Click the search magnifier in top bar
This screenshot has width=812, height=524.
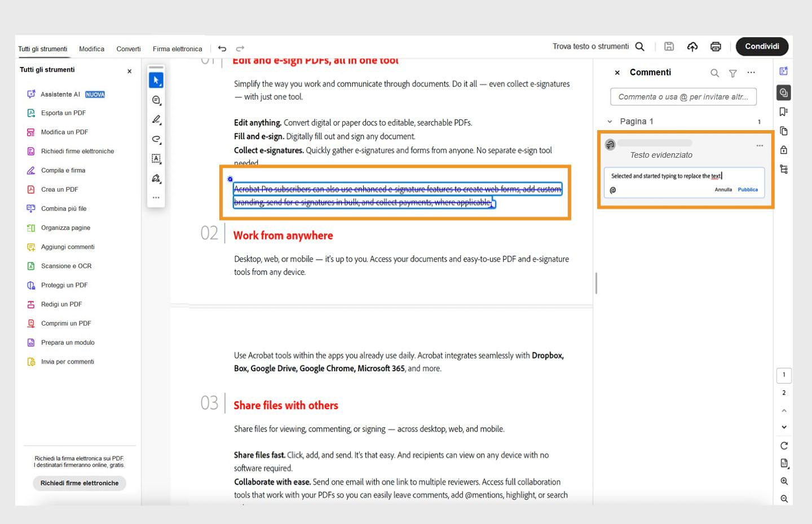639,47
